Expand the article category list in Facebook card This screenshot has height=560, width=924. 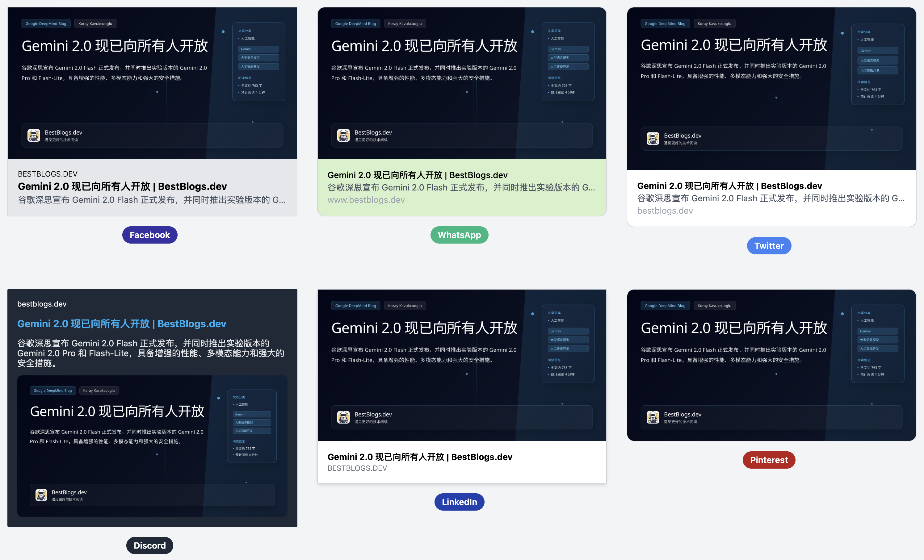click(x=244, y=30)
